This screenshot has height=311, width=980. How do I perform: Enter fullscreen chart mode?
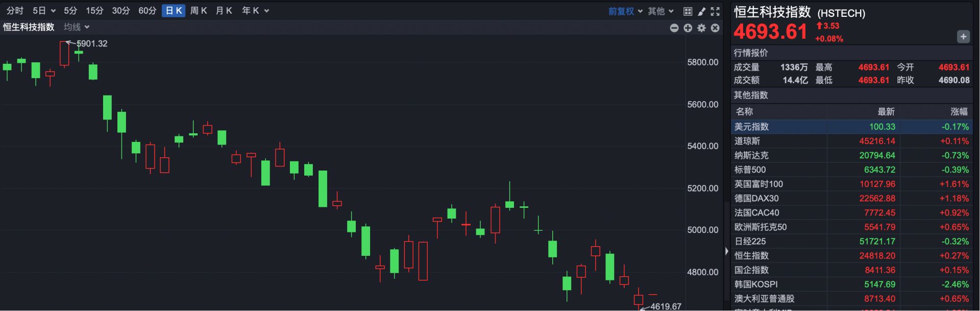pos(715,11)
